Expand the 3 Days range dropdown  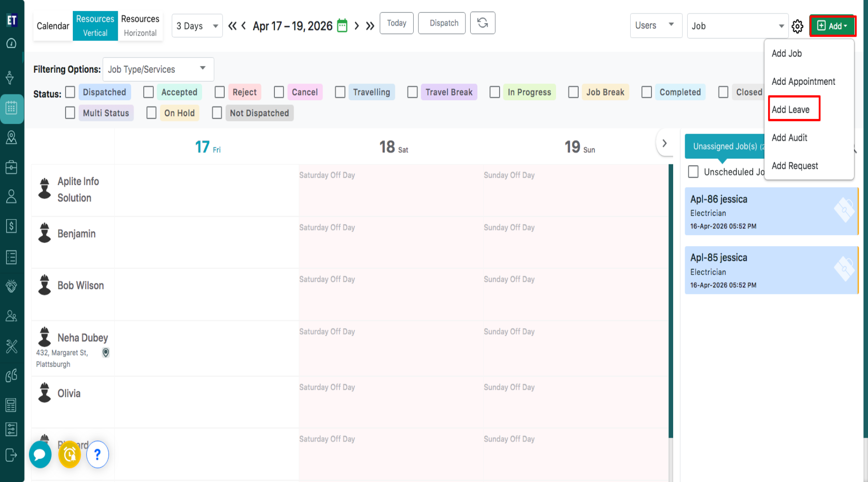pos(197,26)
